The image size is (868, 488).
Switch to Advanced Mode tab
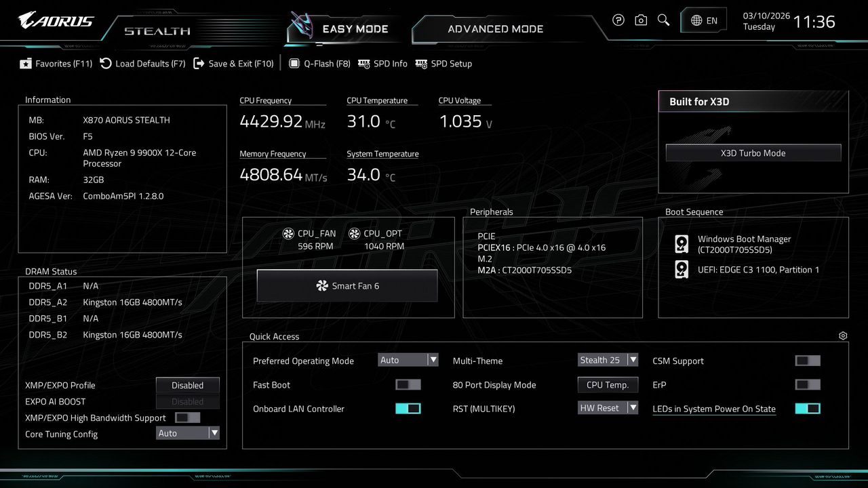496,28
